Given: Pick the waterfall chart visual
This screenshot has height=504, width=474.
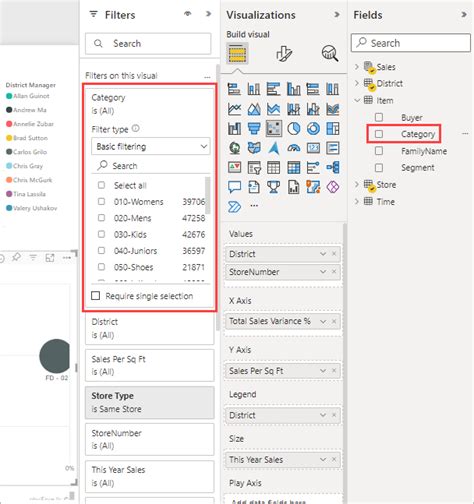Looking at the screenshot, I should point(234,129).
